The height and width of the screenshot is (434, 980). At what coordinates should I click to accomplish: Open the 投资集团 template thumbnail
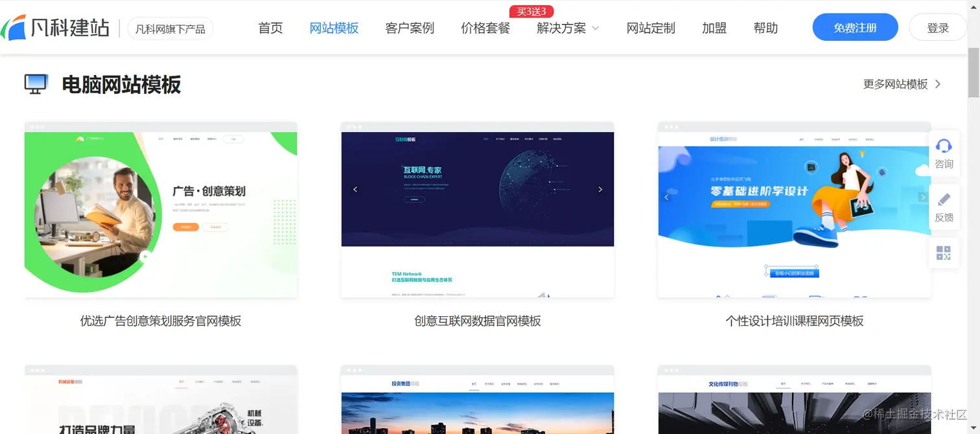(478, 400)
